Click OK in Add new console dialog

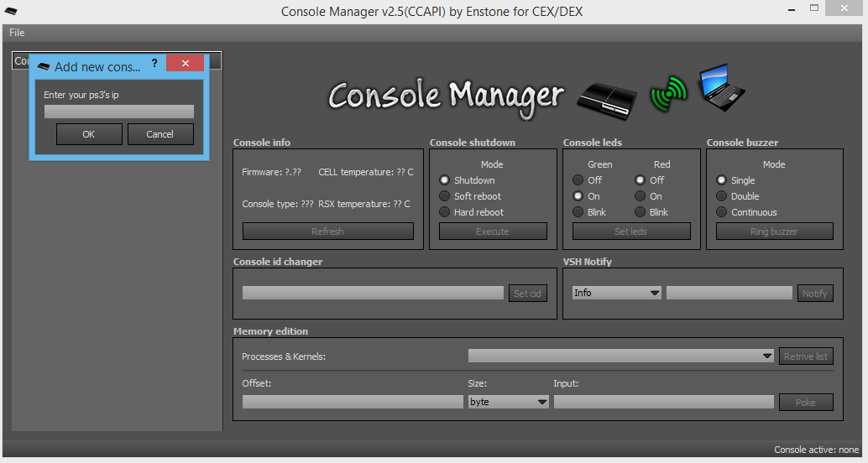coord(89,134)
